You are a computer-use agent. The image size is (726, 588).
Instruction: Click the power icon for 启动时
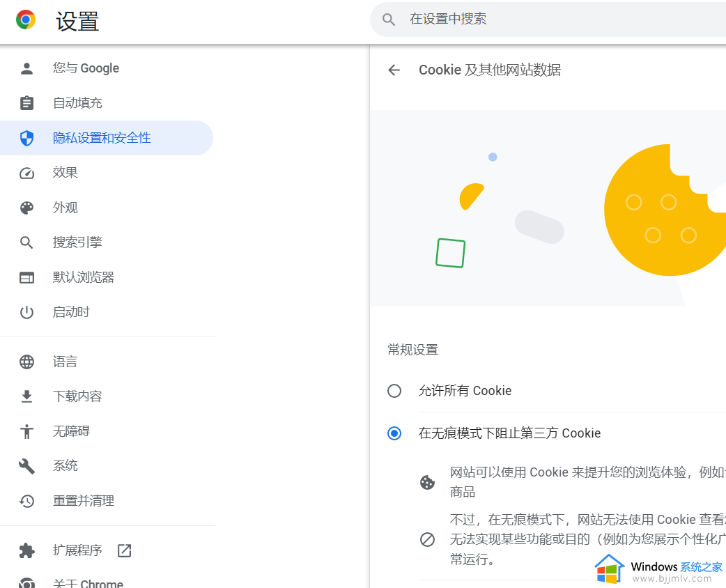(x=27, y=313)
